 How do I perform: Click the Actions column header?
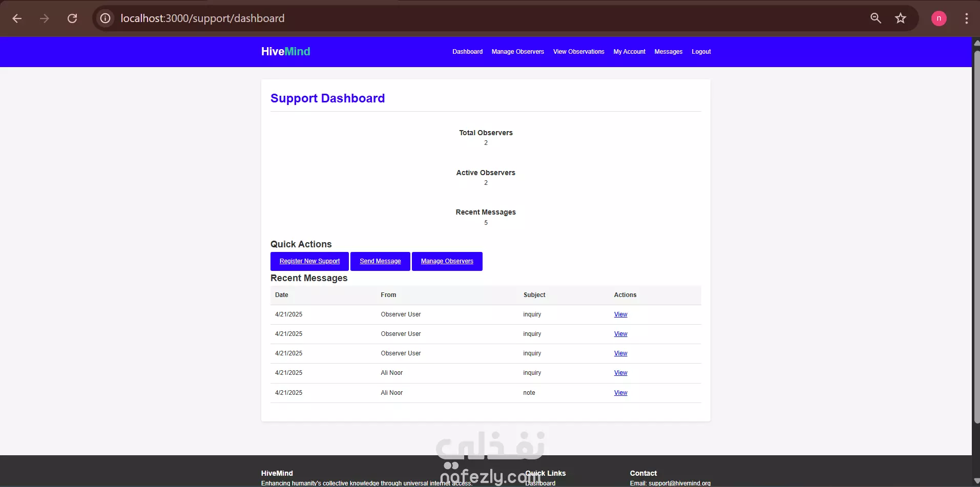(625, 295)
